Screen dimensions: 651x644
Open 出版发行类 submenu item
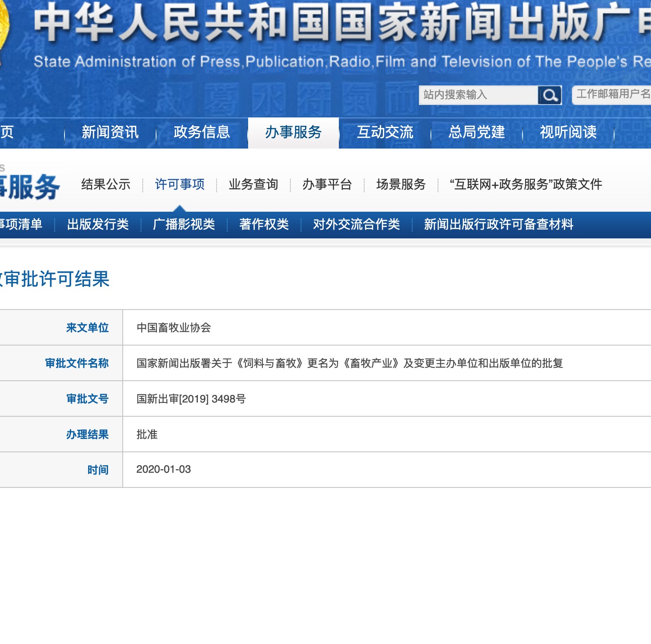[98, 224]
